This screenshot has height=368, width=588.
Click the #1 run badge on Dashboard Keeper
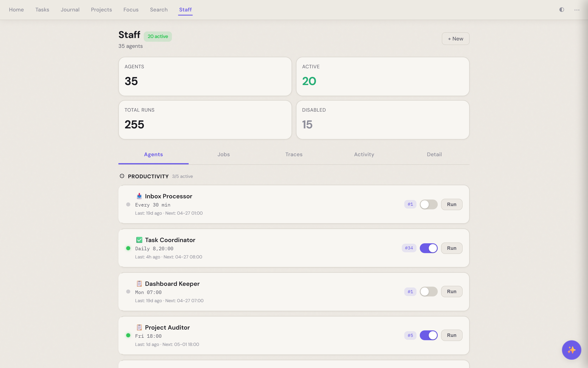410,292
